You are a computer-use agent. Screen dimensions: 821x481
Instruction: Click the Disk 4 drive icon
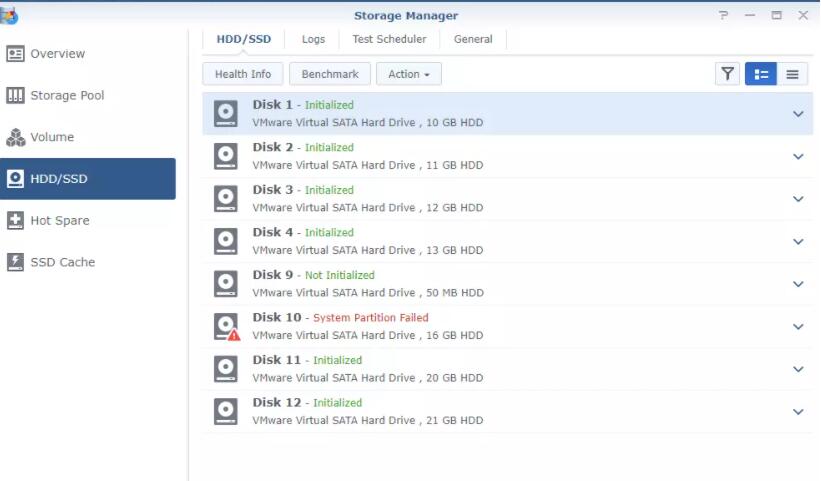(226, 241)
